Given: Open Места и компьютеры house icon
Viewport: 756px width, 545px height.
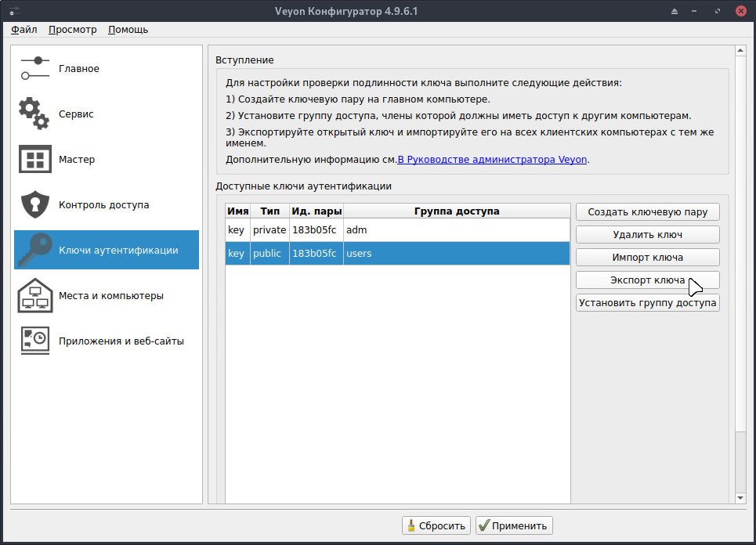Looking at the screenshot, I should (x=35, y=295).
